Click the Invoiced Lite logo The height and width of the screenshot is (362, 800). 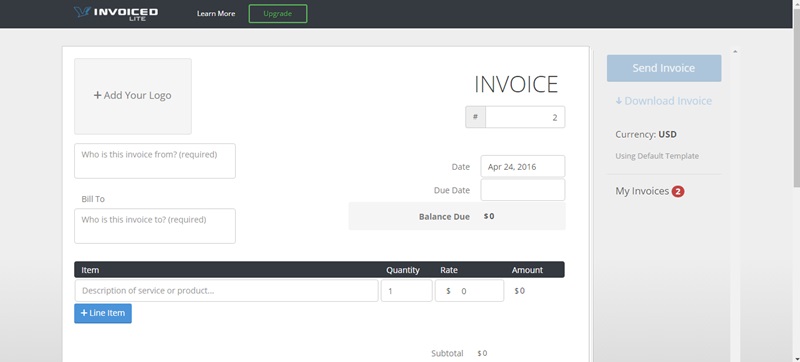coord(116,13)
